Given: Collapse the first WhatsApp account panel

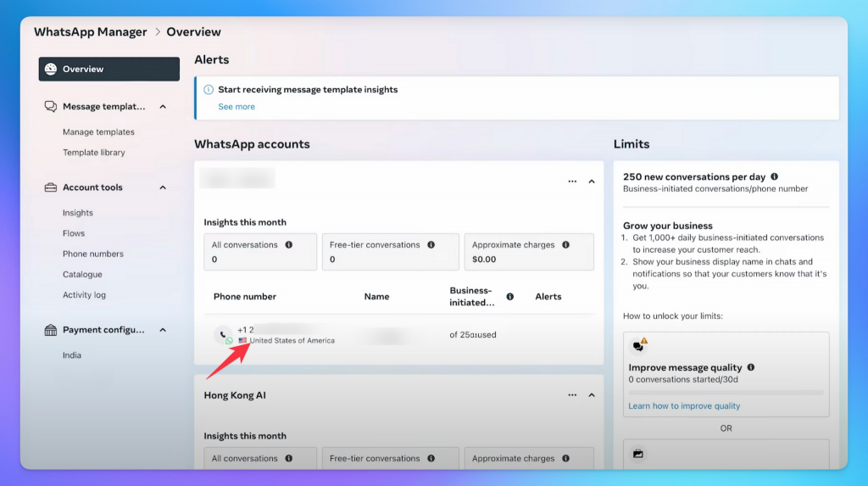Looking at the screenshot, I should [x=592, y=182].
